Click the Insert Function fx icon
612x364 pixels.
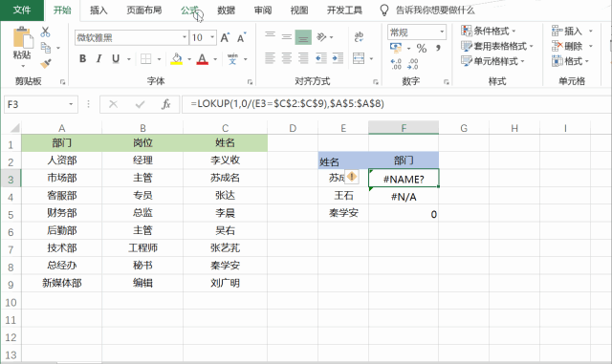(x=165, y=104)
